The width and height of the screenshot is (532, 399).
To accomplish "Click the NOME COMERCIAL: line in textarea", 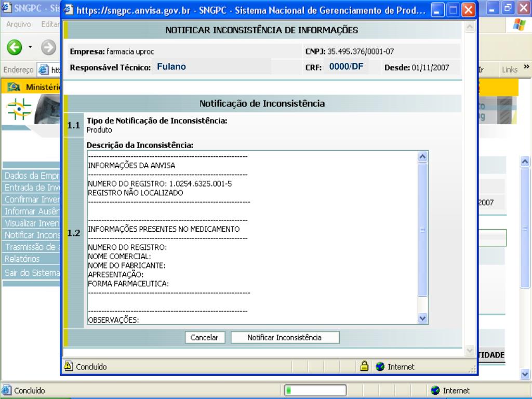I will (x=119, y=257).
